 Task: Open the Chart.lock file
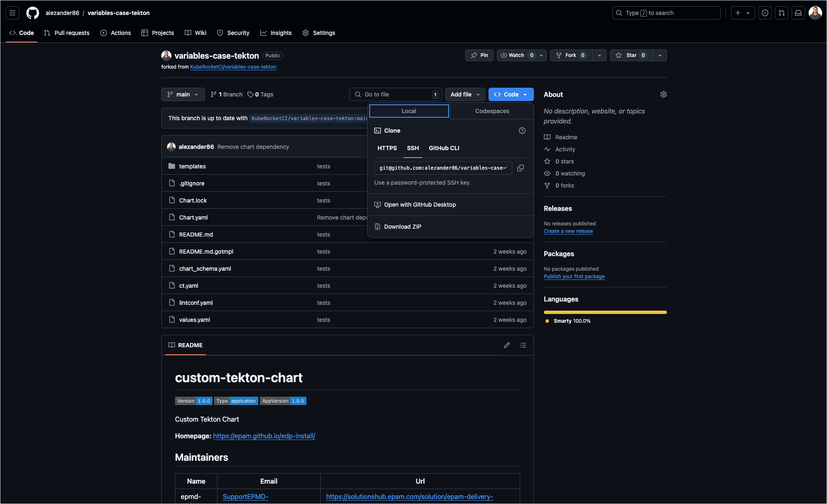[x=193, y=200]
